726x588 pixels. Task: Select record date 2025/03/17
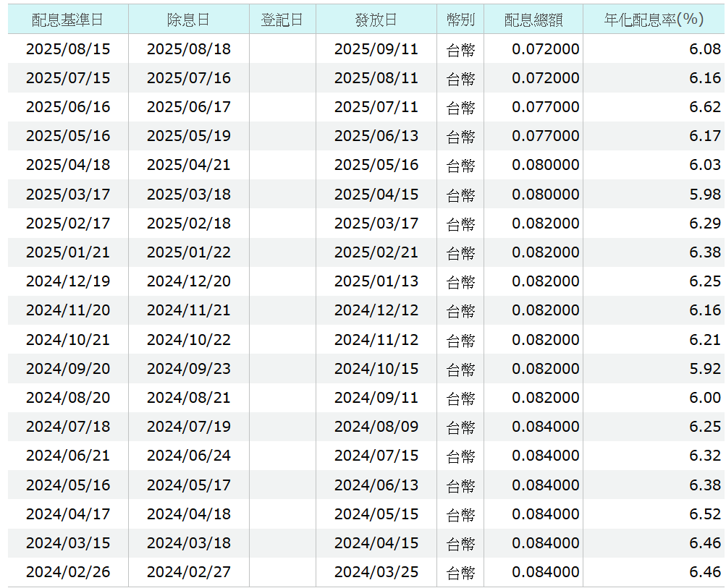tap(68, 195)
